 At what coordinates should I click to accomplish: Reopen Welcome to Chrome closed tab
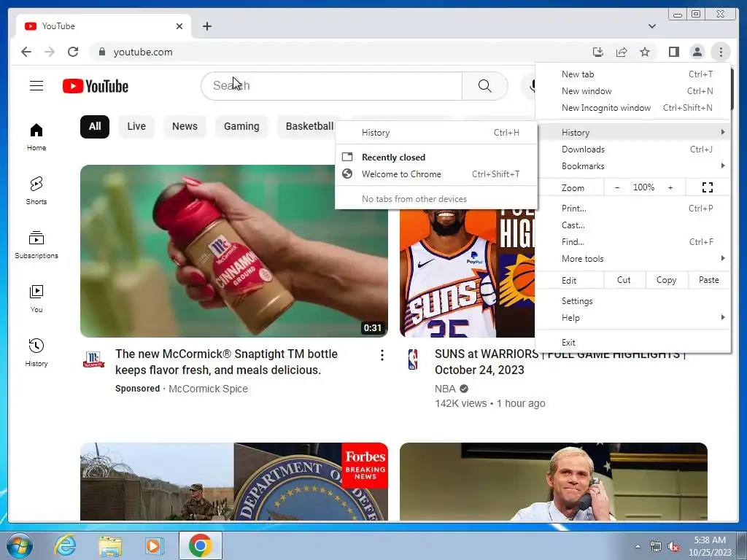(436, 174)
